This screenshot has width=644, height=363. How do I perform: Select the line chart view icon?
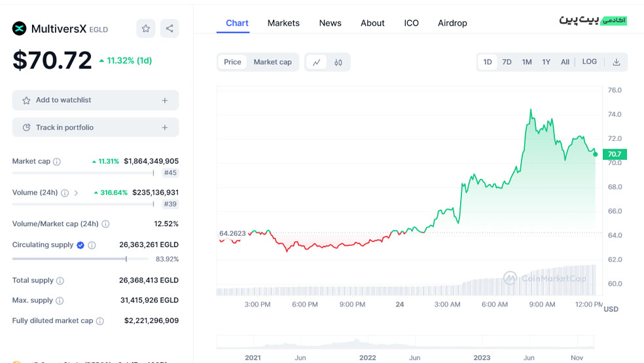(316, 62)
